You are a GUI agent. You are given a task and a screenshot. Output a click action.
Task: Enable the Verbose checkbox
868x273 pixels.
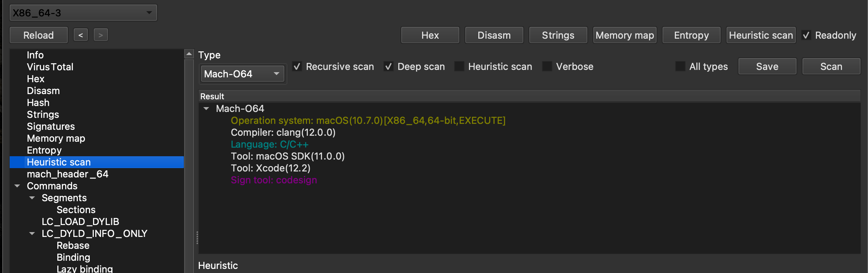click(x=547, y=67)
